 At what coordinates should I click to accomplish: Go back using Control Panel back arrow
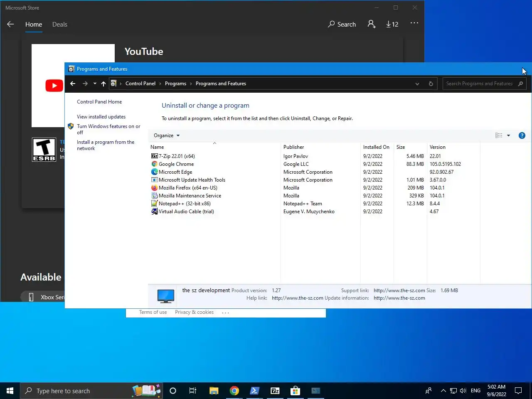tap(73, 84)
